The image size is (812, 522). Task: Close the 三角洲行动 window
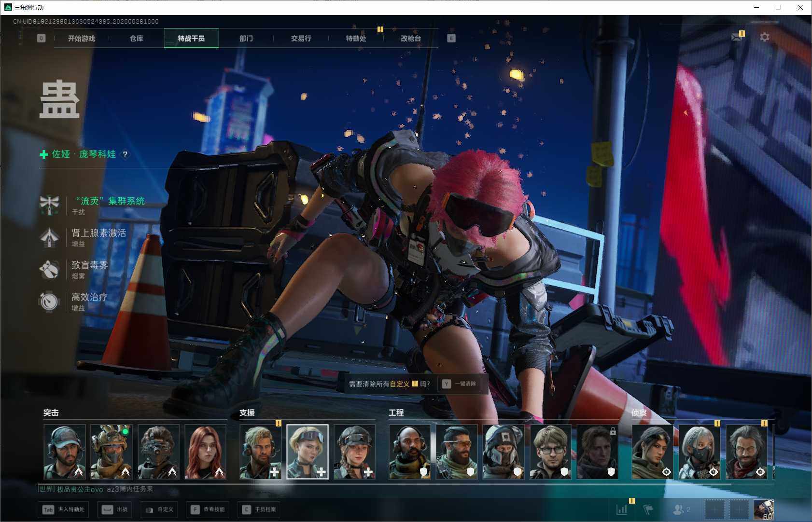(800, 7)
